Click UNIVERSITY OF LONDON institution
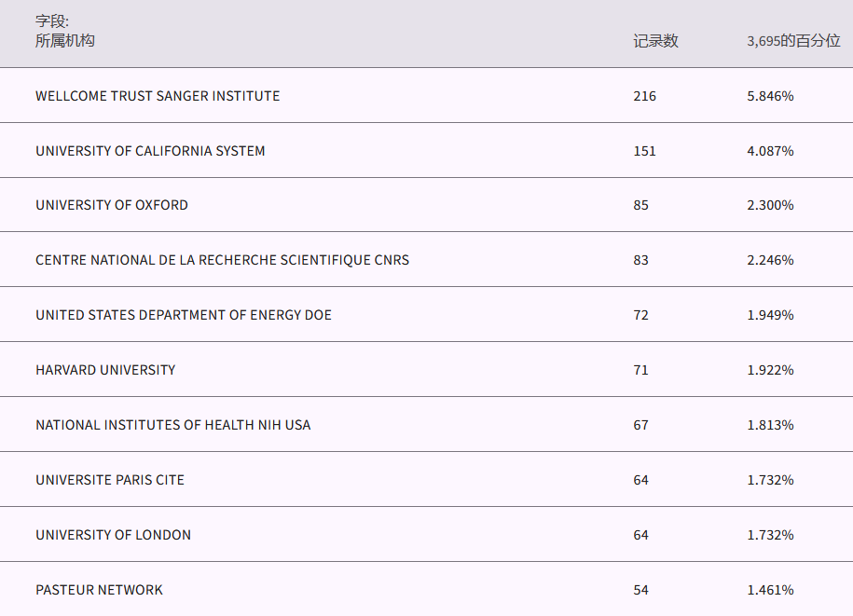The height and width of the screenshot is (616, 853). (x=113, y=535)
